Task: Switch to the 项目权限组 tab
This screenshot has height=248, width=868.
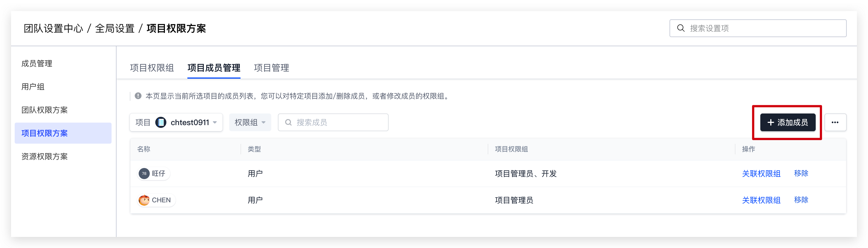Action: click(x=152, y=68)
